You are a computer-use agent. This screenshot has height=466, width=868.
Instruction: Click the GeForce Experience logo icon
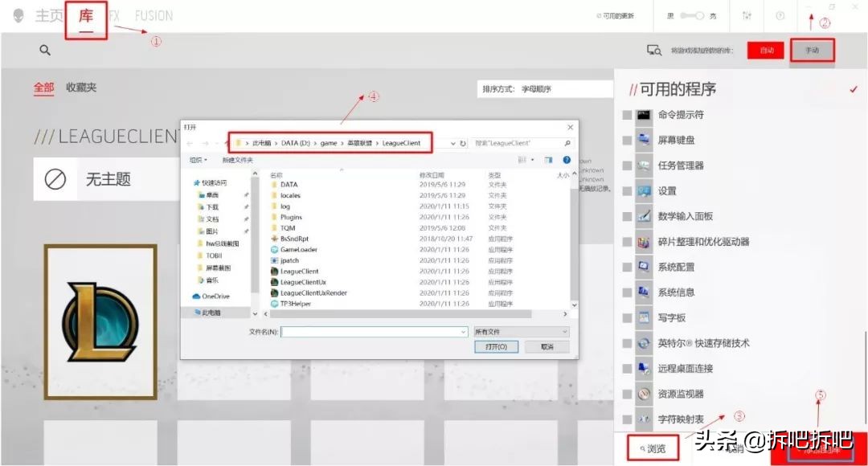tap(18, 14)
